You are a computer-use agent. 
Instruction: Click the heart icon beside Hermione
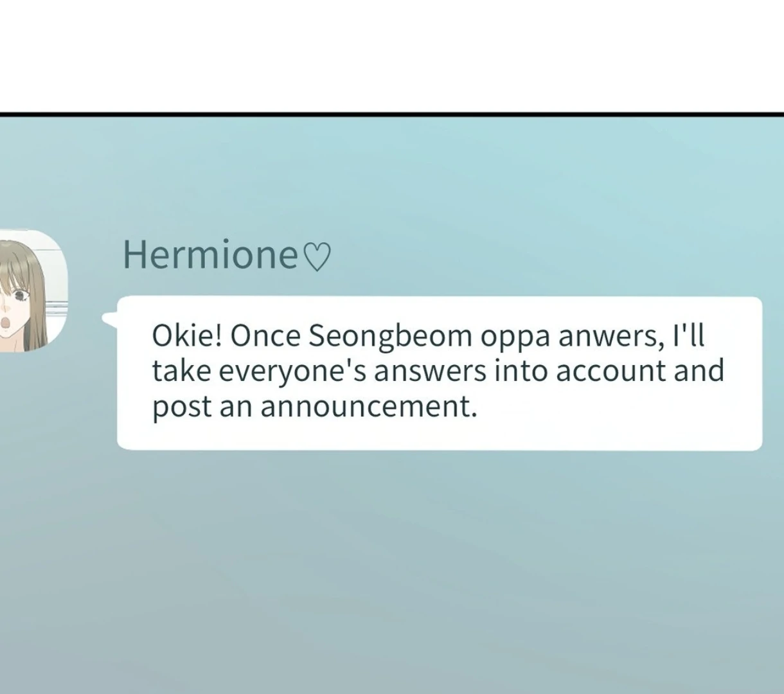(x=316, y=257)
